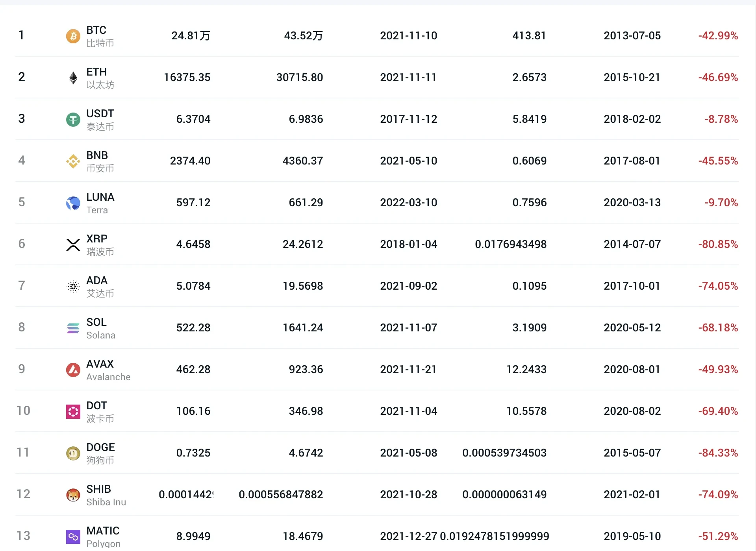Click the Bitcoin coin icon
Screen dimensions: 756x551
[x=73, y=36]
